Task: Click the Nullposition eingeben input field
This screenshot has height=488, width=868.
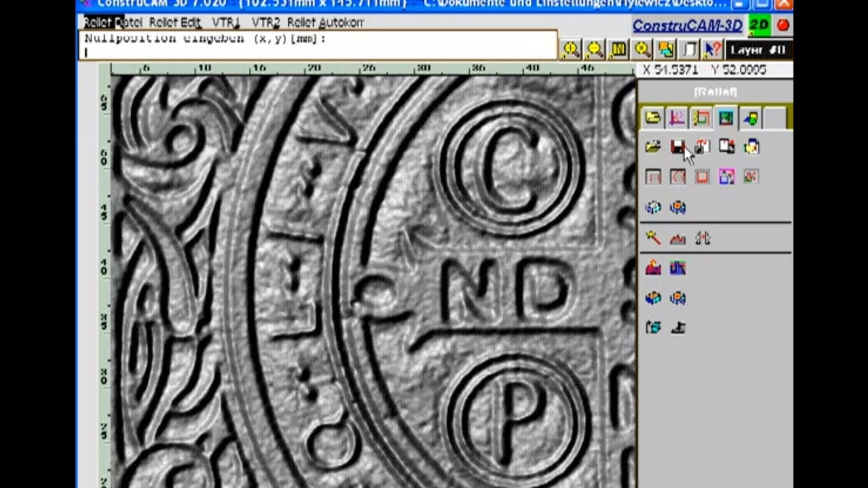Action: coord(319,45)
